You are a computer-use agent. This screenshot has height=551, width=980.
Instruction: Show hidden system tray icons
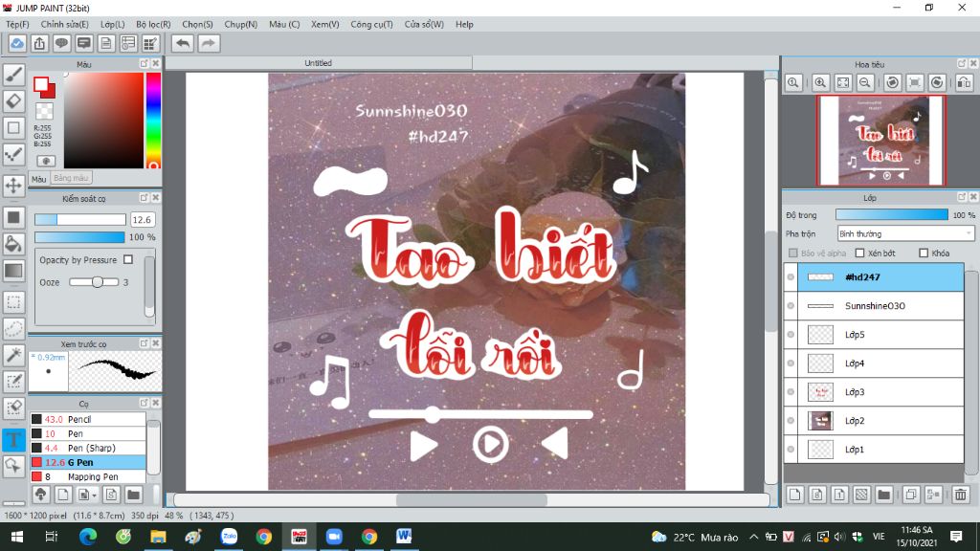tap(754, 537)
